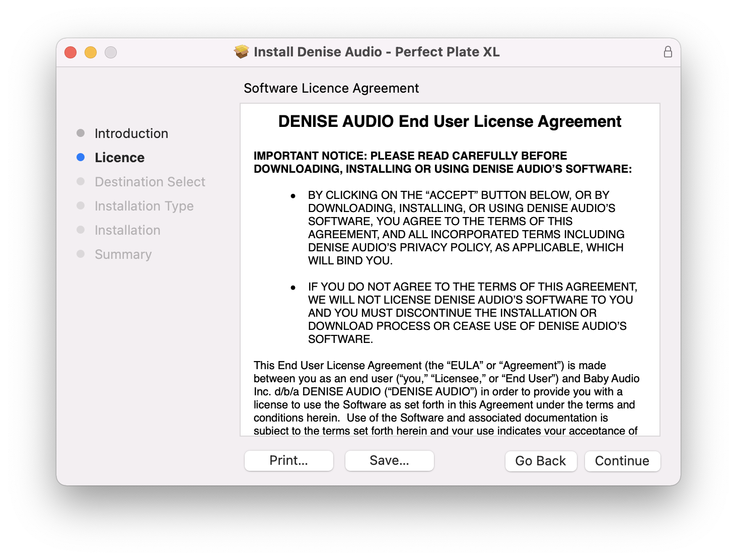Image resolution: width=737 pixels, height=560 pixels.
Task: Click the lock icon in the title bar
Action: click(x=668, y=52)
